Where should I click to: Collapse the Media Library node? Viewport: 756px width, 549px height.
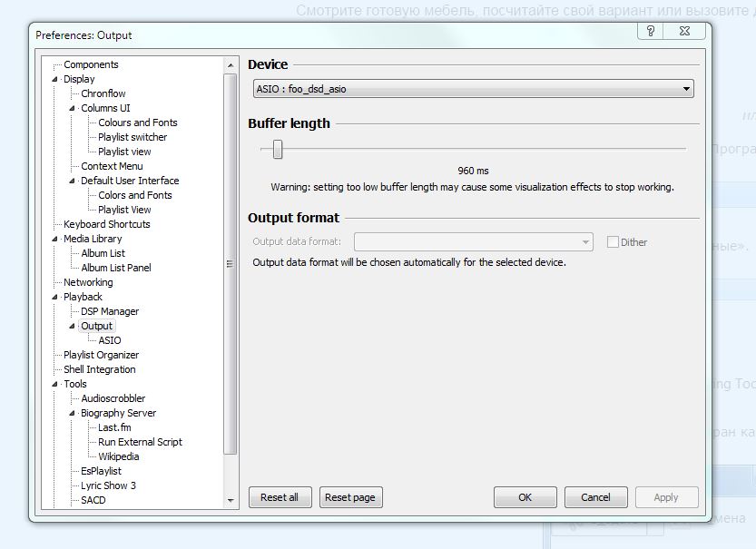tap(55, 240)
